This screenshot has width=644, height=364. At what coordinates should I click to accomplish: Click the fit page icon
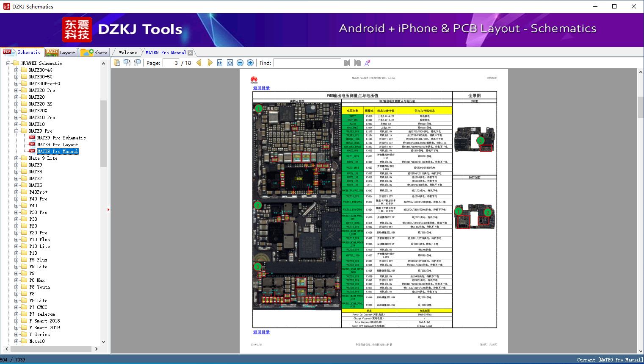click(230, 63)
